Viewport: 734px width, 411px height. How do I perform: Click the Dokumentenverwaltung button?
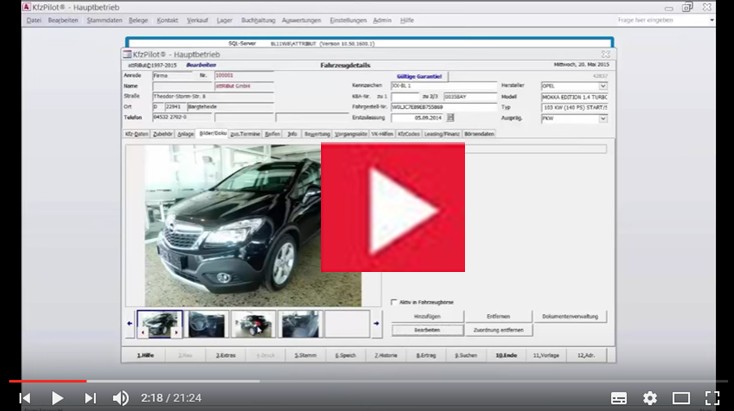(571, 316)
